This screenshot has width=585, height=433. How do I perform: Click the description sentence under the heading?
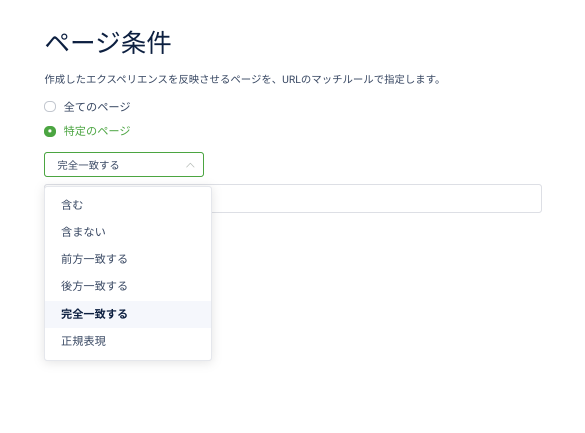[243, 79]
